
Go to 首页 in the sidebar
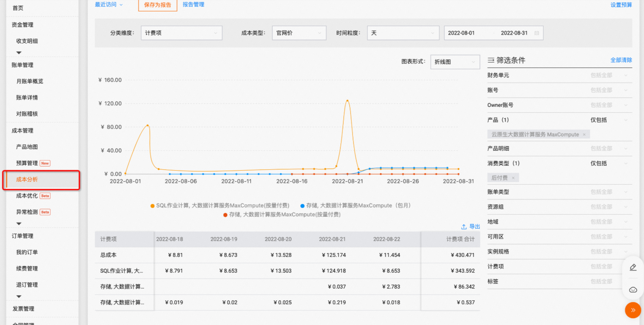(18, 8)
